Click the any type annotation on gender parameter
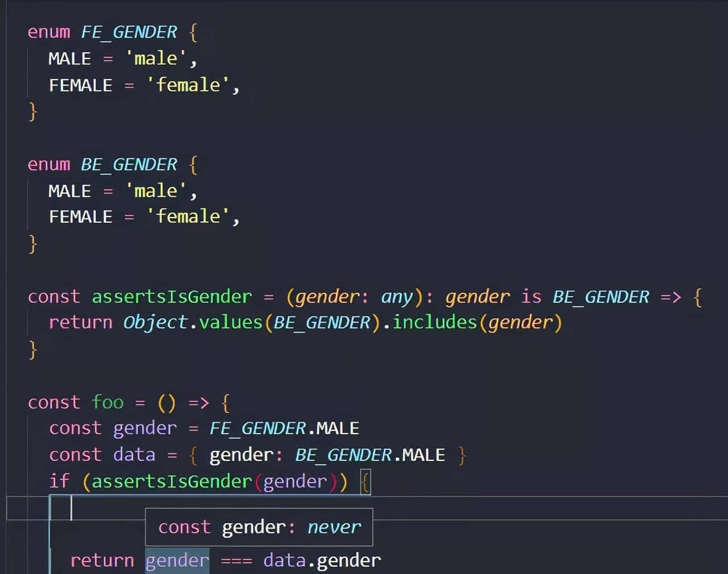Image resolution: width=728 pixels, height=574 pixels. pyautogui.click(x=397, y=296)
